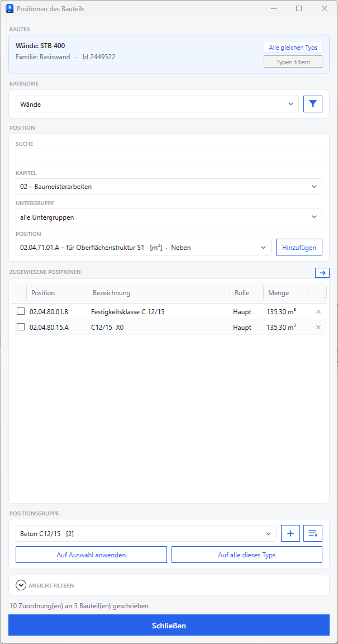
Task: Open the Positionsgruppe dropdown Beton C12/15
Action: click(x=146, y=533)
